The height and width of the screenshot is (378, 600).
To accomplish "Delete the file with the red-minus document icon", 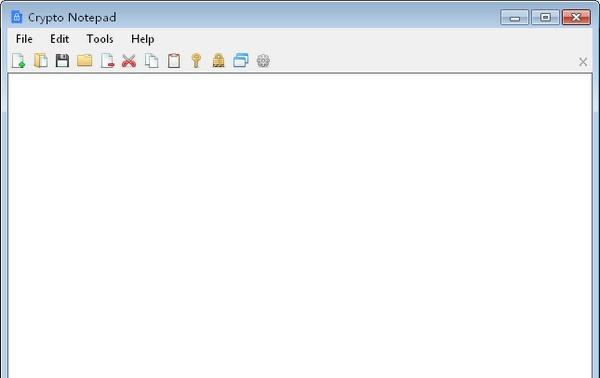I will (107, 61).
